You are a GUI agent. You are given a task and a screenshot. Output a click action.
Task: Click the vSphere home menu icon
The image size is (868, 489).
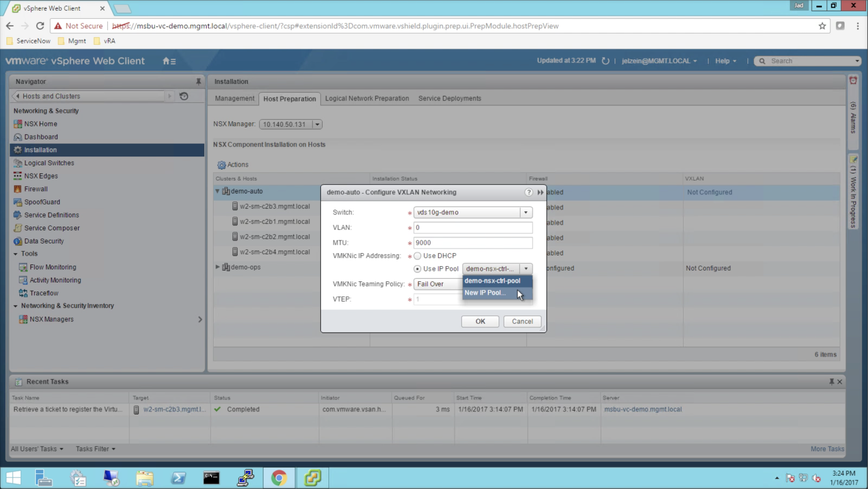point(169,61)
